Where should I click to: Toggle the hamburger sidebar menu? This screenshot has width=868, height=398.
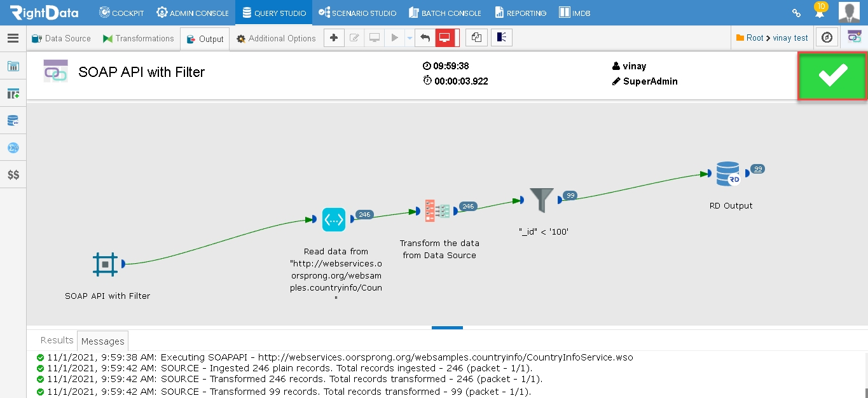tap(13, 38)
